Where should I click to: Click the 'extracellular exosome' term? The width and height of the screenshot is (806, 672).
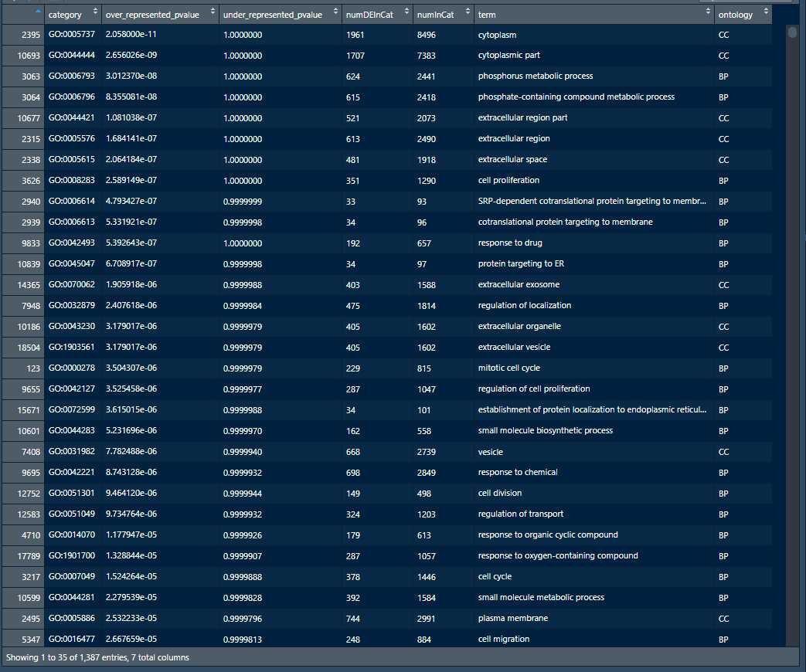pyautogui.click(x=519, y=284)
